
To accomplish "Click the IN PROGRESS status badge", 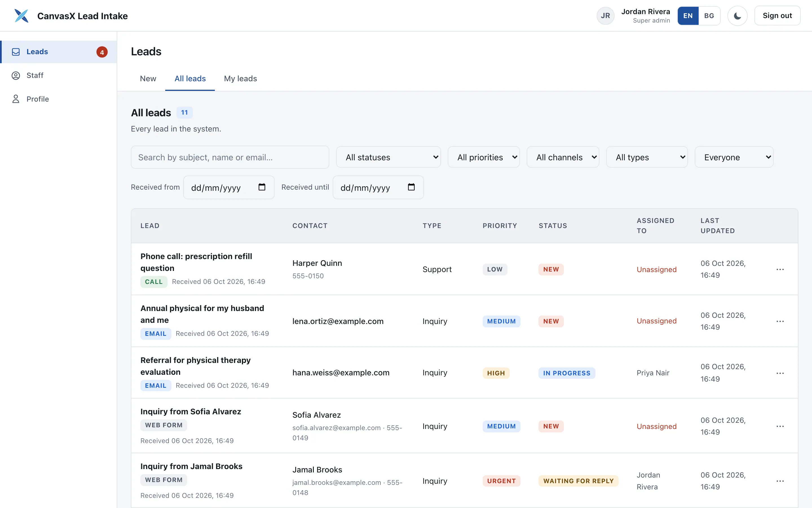I will (567, 373).
